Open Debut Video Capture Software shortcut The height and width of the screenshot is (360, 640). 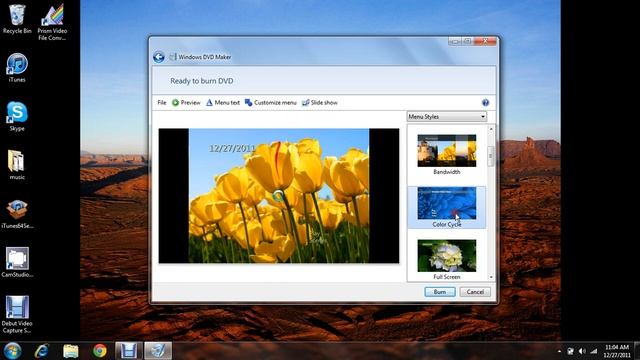17,314
